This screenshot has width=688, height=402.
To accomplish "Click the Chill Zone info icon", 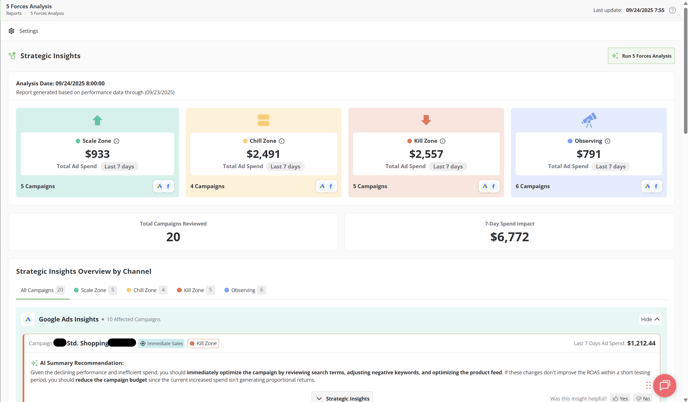I will [x=282, y=141].
